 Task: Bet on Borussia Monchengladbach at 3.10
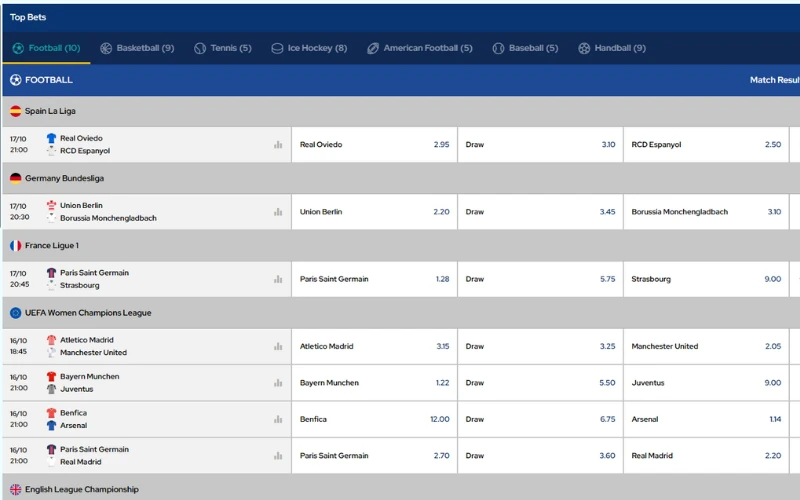706,212
